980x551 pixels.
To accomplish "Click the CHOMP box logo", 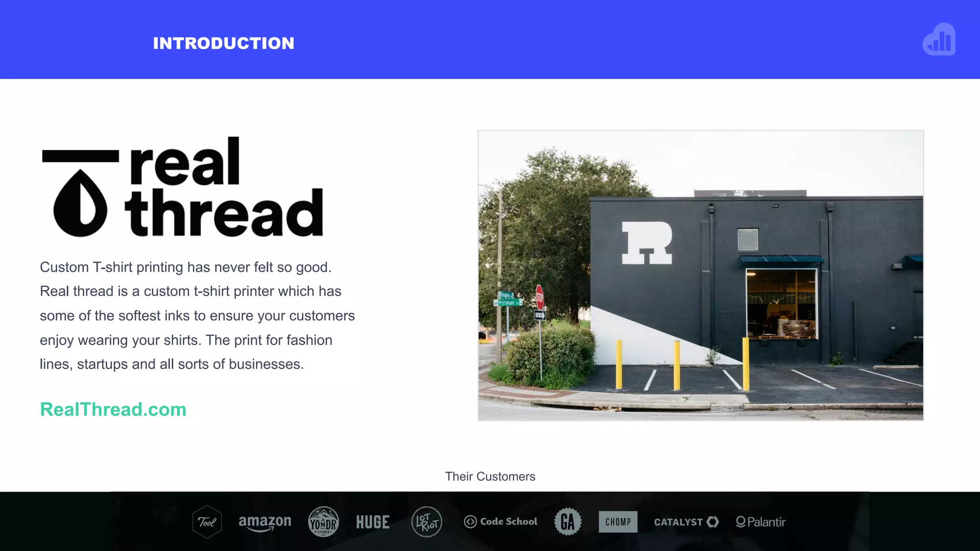I will point(618,522).
